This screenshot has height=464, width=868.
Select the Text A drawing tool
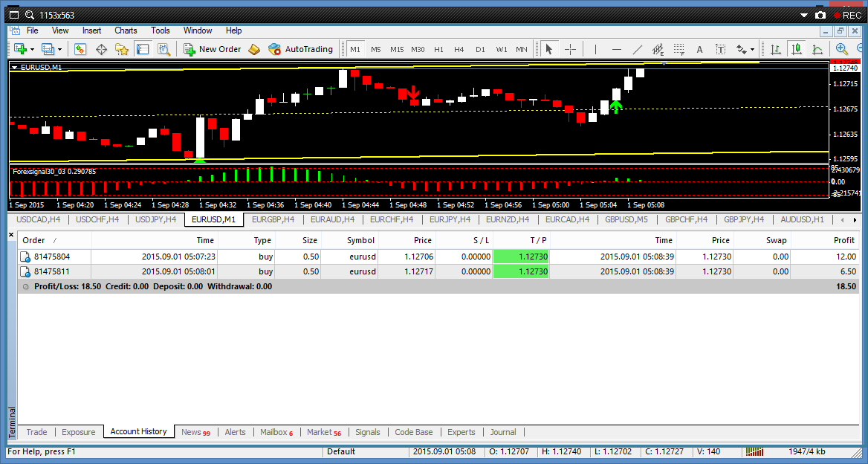click(x=700, y=49)
